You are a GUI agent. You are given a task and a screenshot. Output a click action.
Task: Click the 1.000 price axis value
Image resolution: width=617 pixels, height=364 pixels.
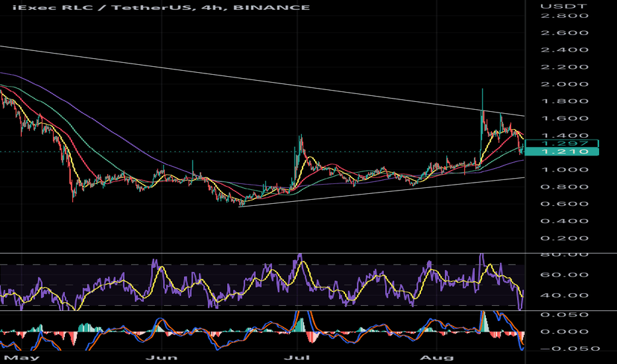pos(564,169)
